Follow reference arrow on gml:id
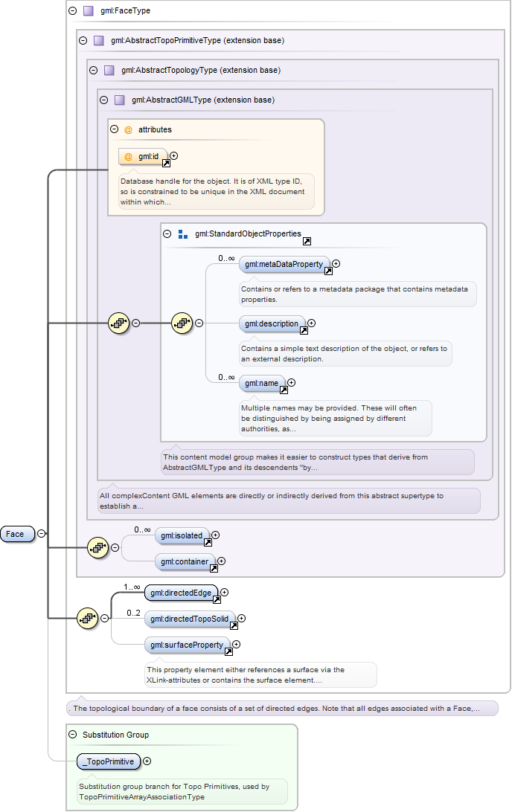Image resolution: width=512 pixels, height=812 pixels. coord(167,163)
